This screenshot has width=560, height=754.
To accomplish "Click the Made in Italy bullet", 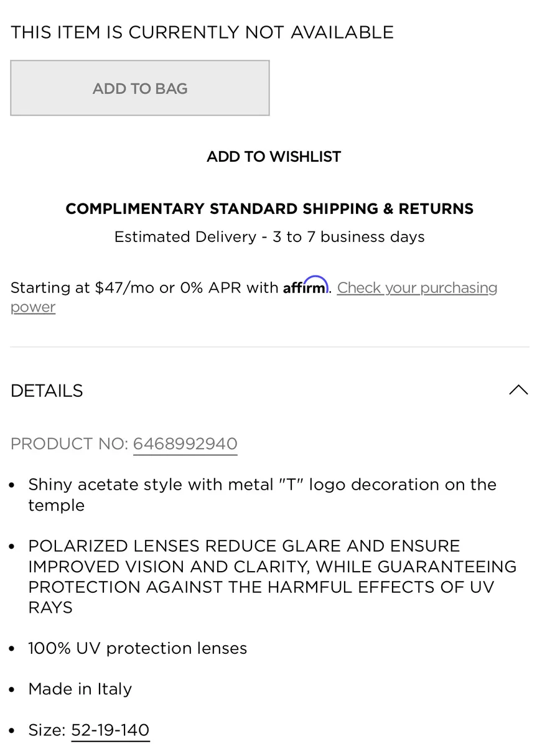I will pos(80,689).
